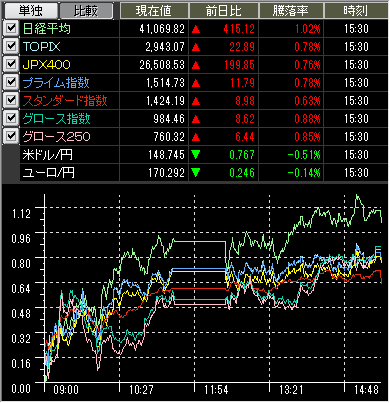Click the green down arrow for 米ドル/円
This screenshot has height=403, width=390.
pyautogui.click(x=196, y=155)
